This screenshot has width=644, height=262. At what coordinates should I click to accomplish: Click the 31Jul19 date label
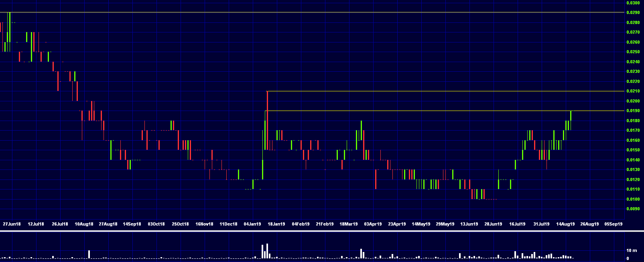541,224
